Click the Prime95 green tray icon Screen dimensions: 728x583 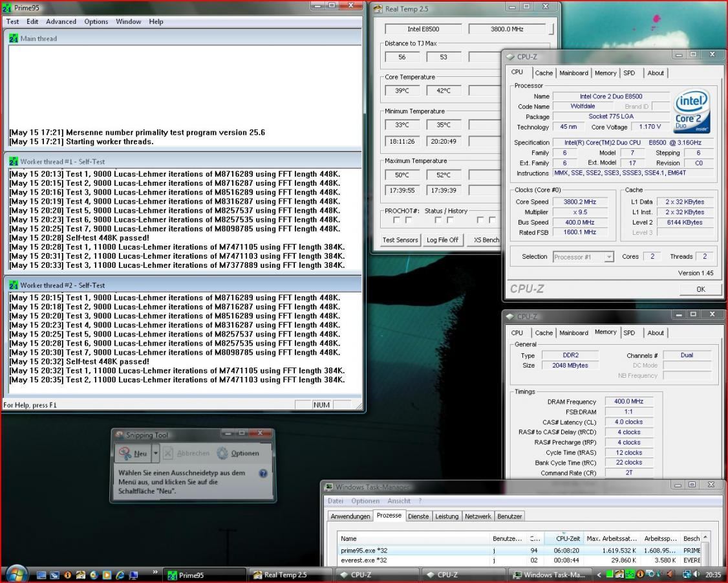(630, 574)
